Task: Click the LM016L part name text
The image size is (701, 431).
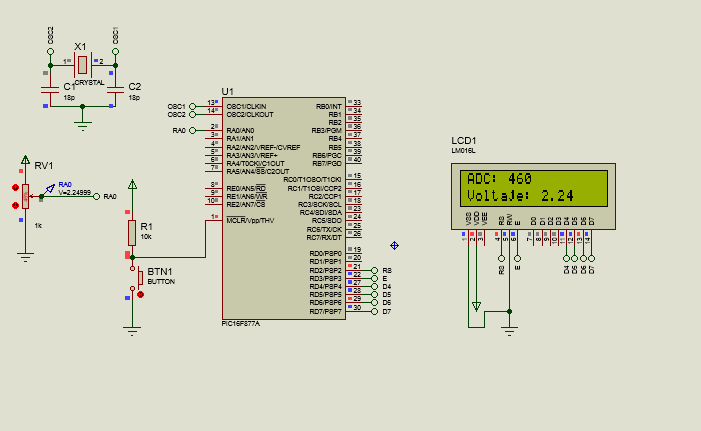Action: point(463,151)
